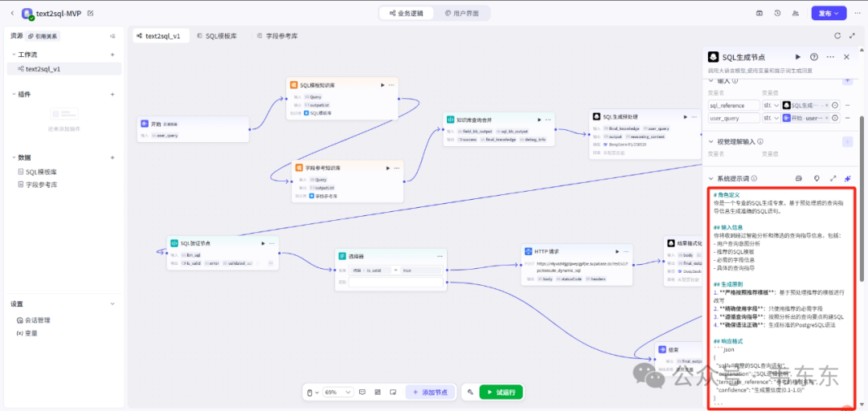Image resolution: width=868 pixels, height=411 pixels.
Task: Add a new data resource under 数据
Action: pos(113,157)
